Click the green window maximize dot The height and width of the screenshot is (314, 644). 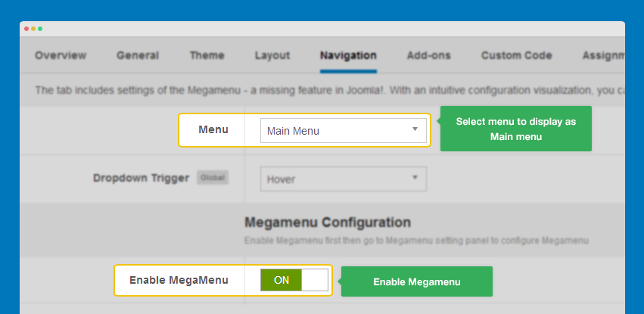(x=40, y=29)
